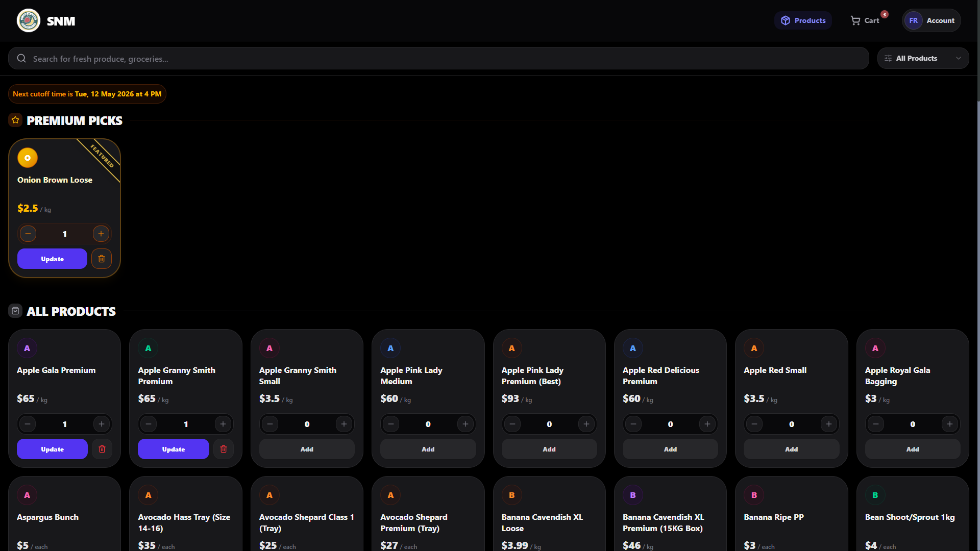
Task: Click the Premium Picks star icon
Action: [15, 120]
